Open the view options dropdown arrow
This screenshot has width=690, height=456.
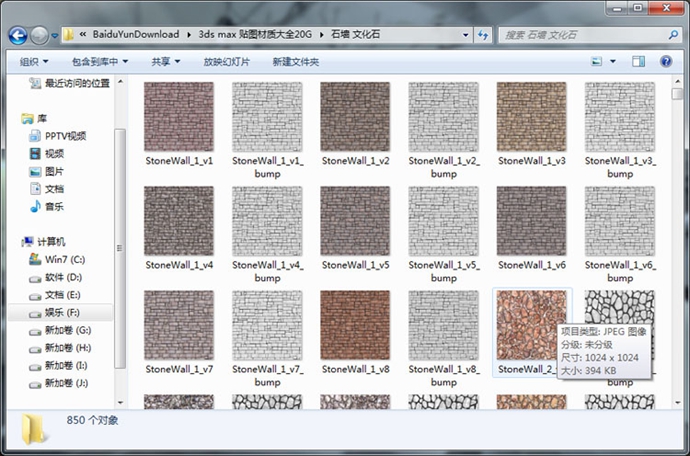[x=613, y=62]
